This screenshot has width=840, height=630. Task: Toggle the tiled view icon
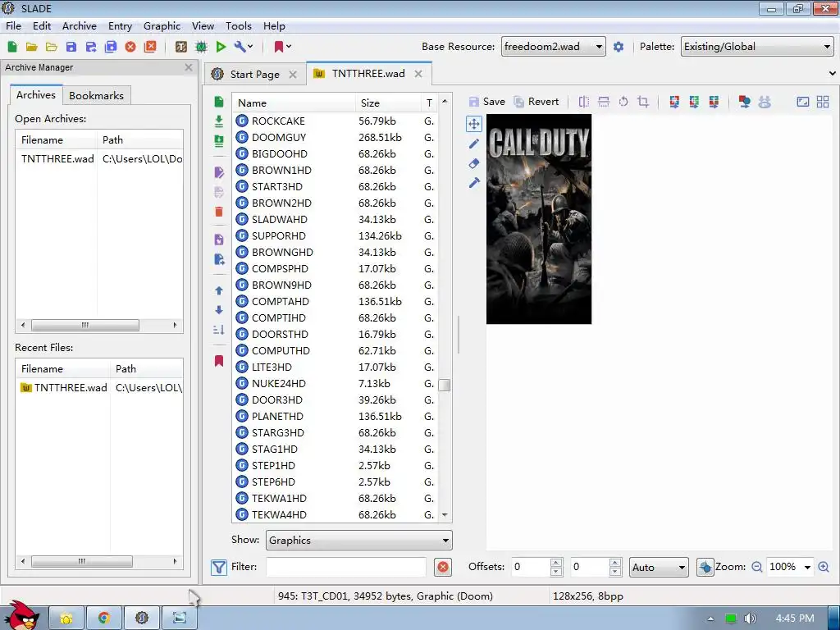point(823,102)
